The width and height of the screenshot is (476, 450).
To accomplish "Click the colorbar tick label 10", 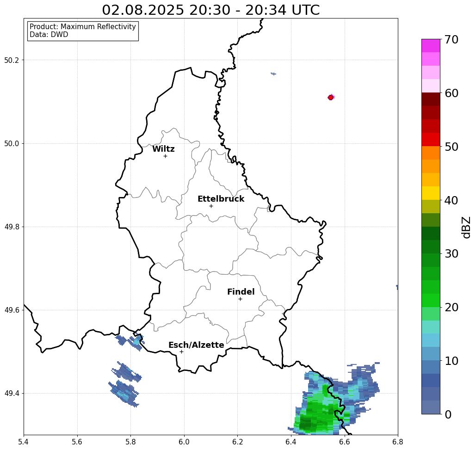I will (451, 361).
